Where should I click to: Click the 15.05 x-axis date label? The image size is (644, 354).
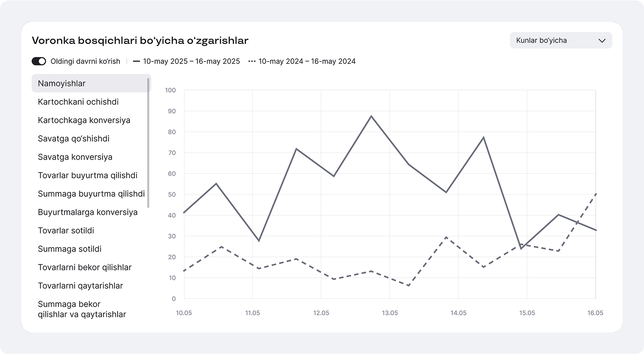[527, 313]
